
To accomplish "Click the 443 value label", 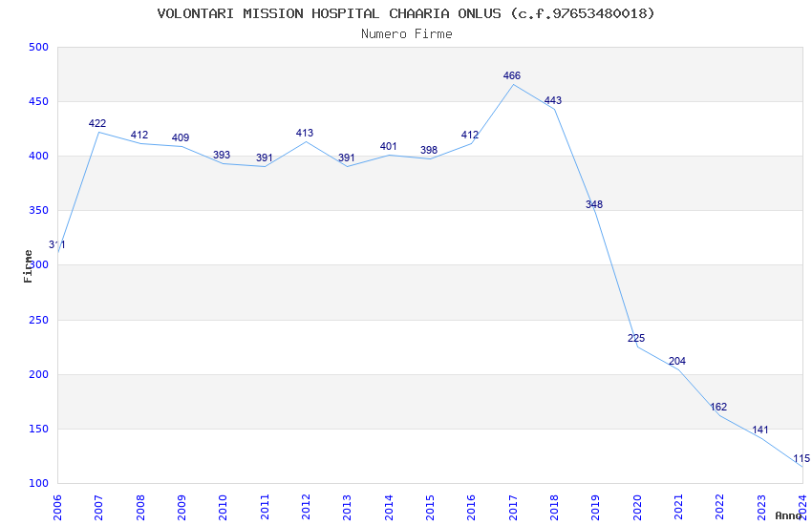I will (x=553, y=100).
